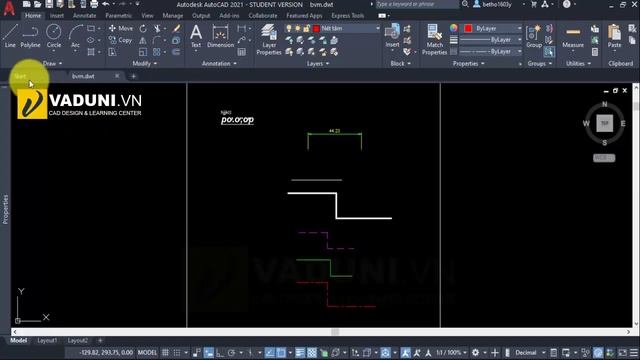
Task: Click the MODEL space button
Action: pyautogui.click(x=147, y=352)
